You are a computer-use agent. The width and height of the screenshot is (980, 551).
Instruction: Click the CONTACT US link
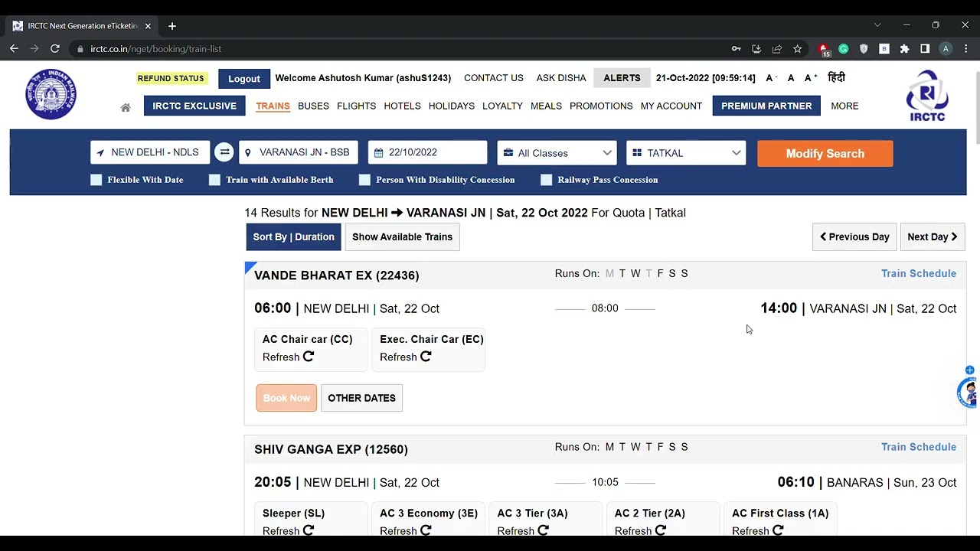tap(494, 78)
